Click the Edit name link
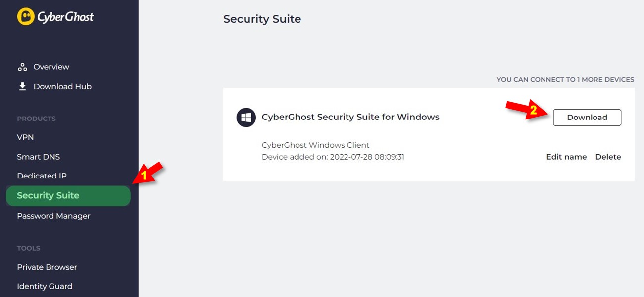The width and height of the screenshot is (644, 297). [566, 157]
